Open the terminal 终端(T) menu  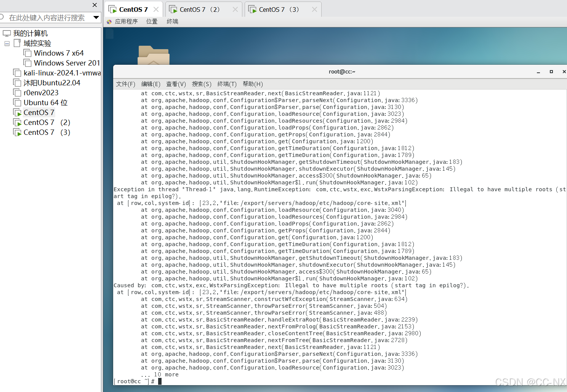pos(227,84)
